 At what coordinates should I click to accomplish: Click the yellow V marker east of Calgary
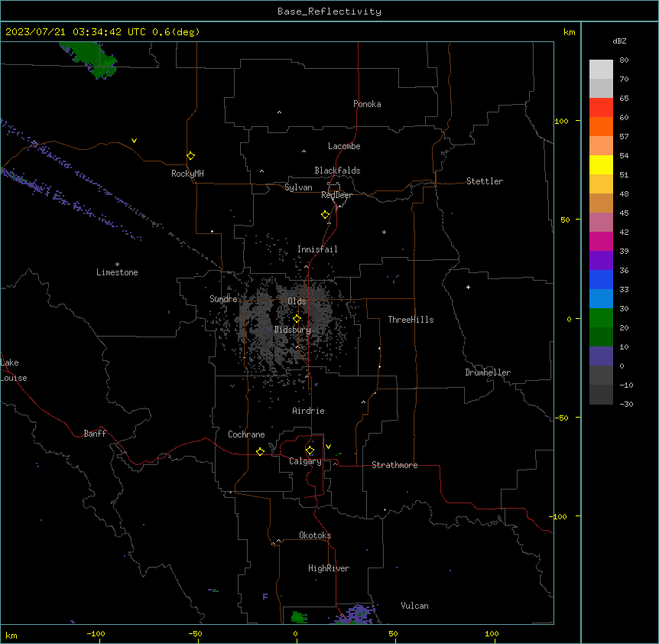328,447
